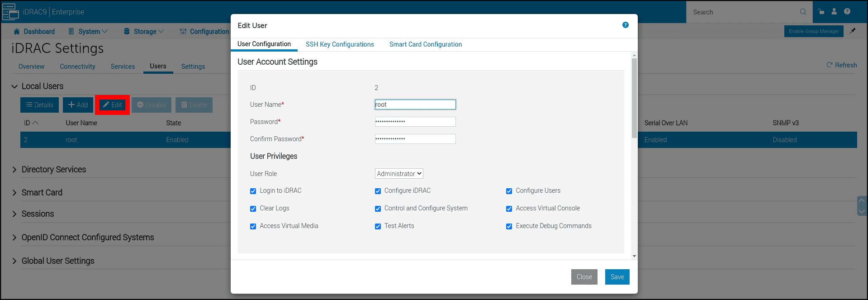The width and height of the screenshot is (868, 300).
Task: Click the Close button in dialog
Action: click(x=584, y=277)
